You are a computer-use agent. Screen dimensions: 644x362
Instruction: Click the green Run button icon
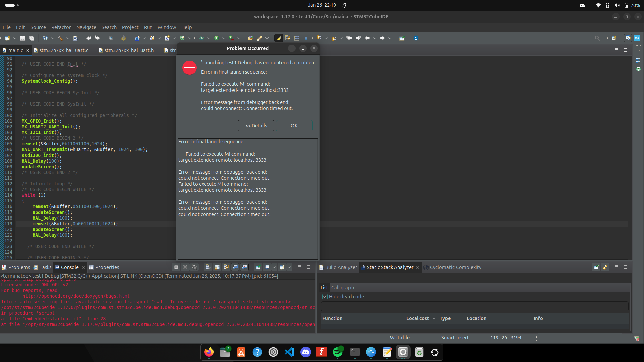click(x=216, y=38)
